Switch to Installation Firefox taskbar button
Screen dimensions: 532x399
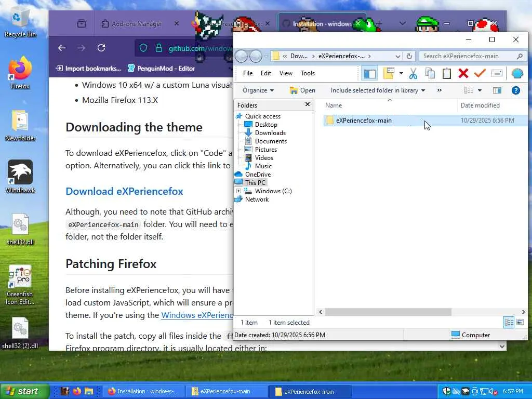[143, 391]
